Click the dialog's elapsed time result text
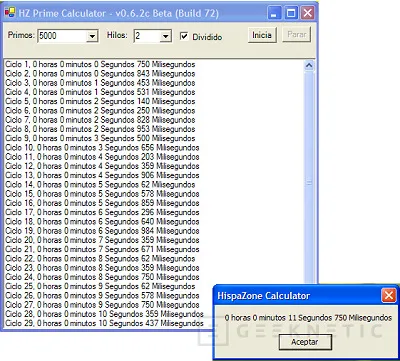Image resolution: width=400 pixels, height=361 pixels. [308, 318]
